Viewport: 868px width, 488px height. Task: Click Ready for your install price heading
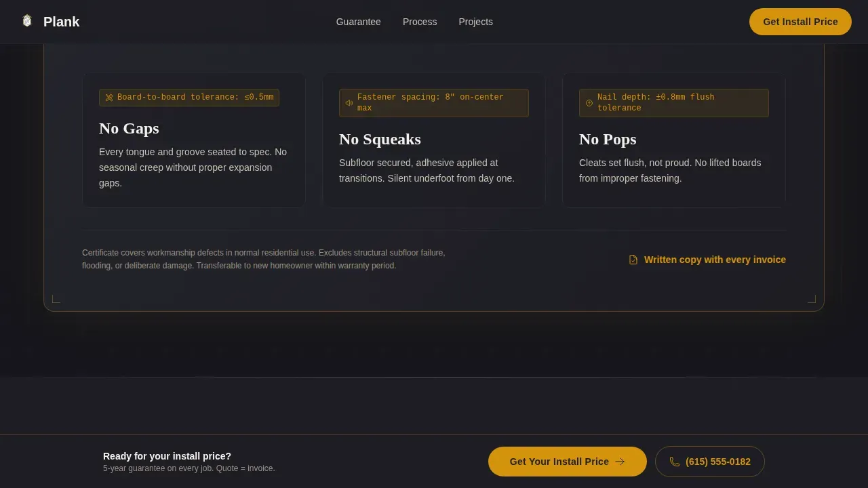167,456
